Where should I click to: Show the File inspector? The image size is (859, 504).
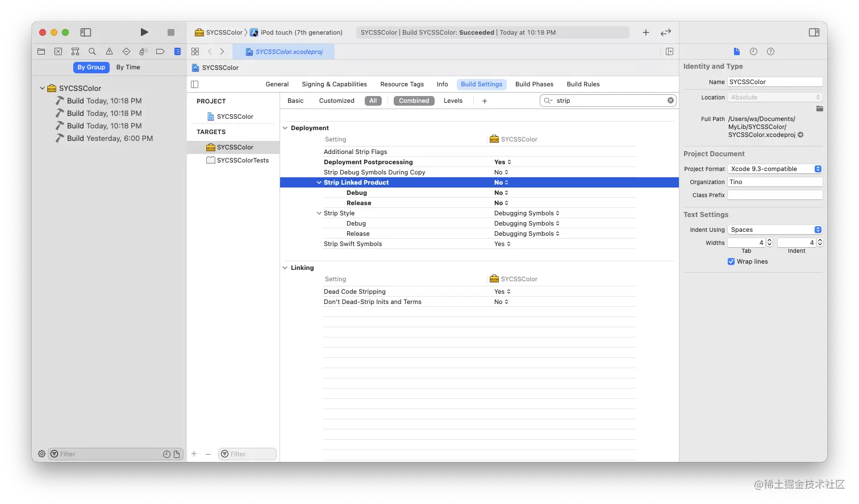click(737, 51)
